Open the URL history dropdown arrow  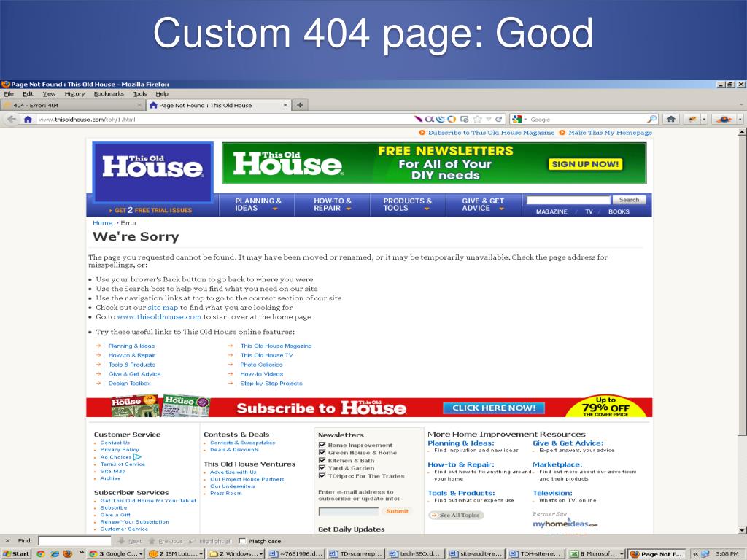[489, 119]
